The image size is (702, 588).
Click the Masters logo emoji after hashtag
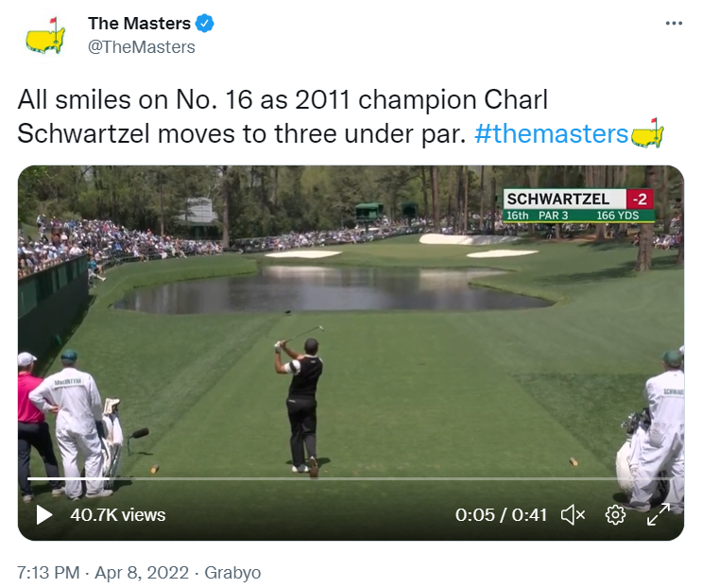[x=648, y=133]
